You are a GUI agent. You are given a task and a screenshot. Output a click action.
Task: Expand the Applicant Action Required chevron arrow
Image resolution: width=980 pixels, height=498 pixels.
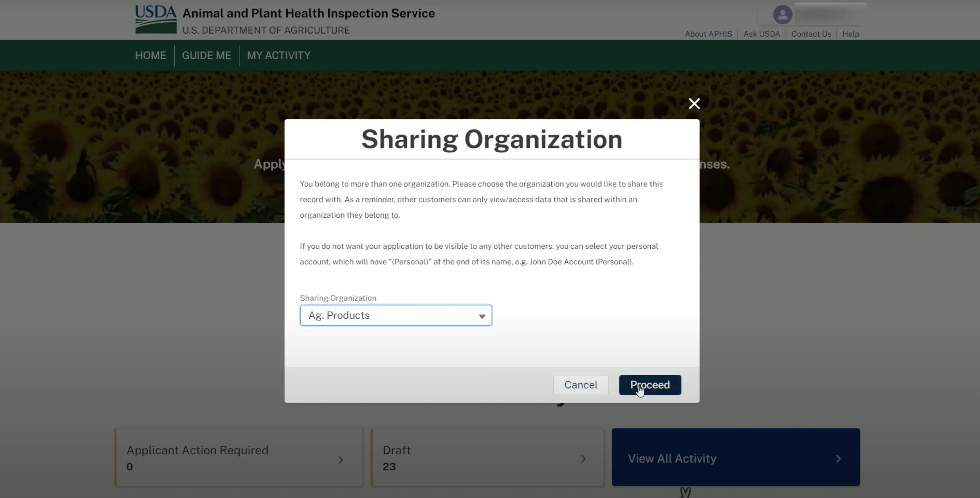[341, 459]
